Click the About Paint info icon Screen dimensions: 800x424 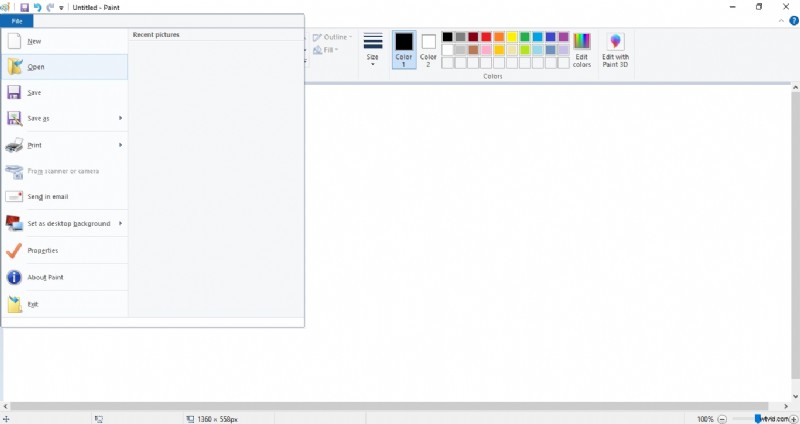[x=14, y=277]
